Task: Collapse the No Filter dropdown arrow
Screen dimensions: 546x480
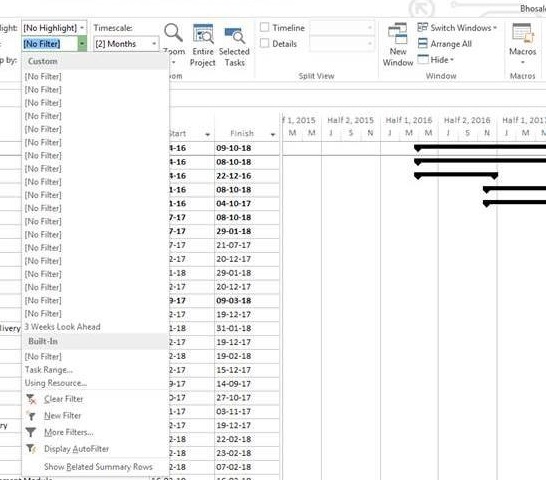Action: 82,44
